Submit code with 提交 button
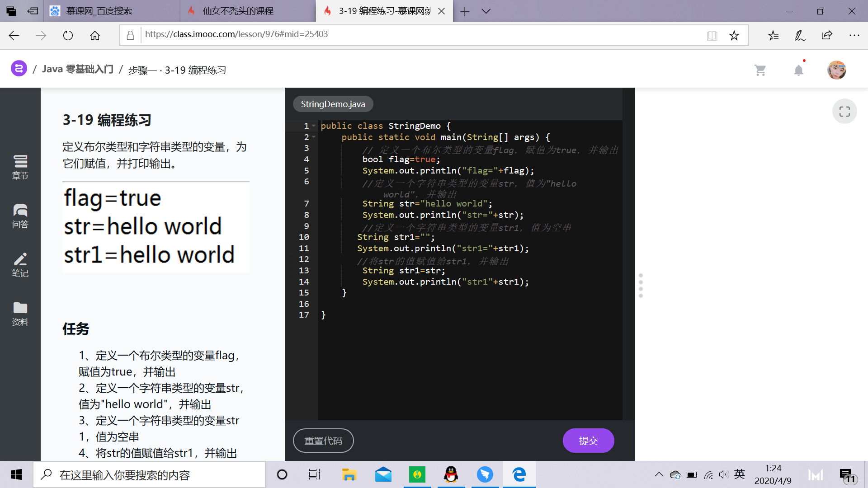868x488 pixels. 588,441
